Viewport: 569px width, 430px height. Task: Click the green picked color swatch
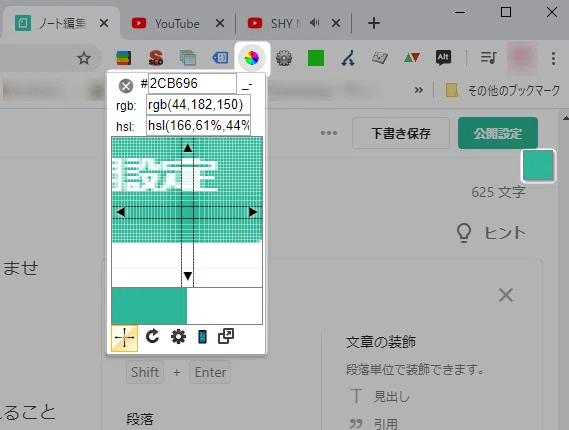pos(149,306)
